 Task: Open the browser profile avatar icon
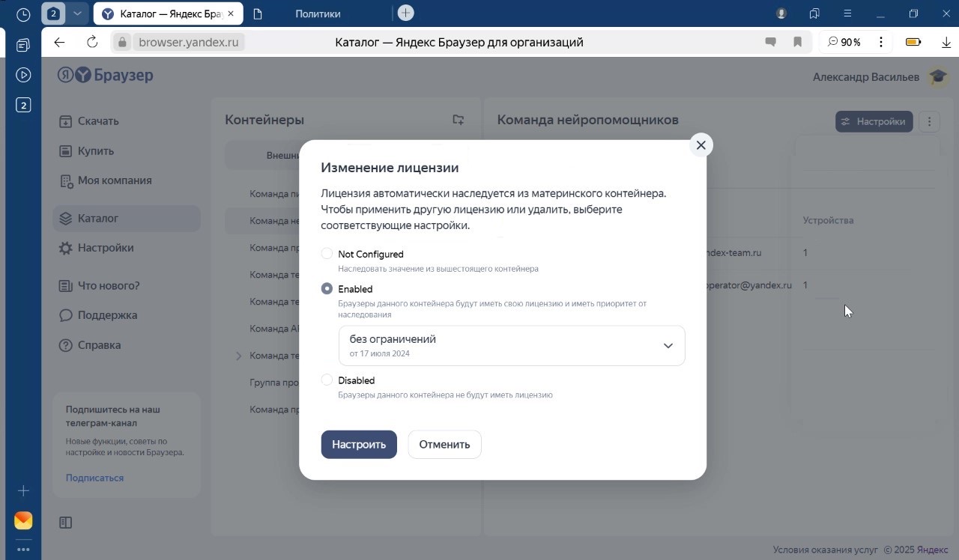coord(781,13)
